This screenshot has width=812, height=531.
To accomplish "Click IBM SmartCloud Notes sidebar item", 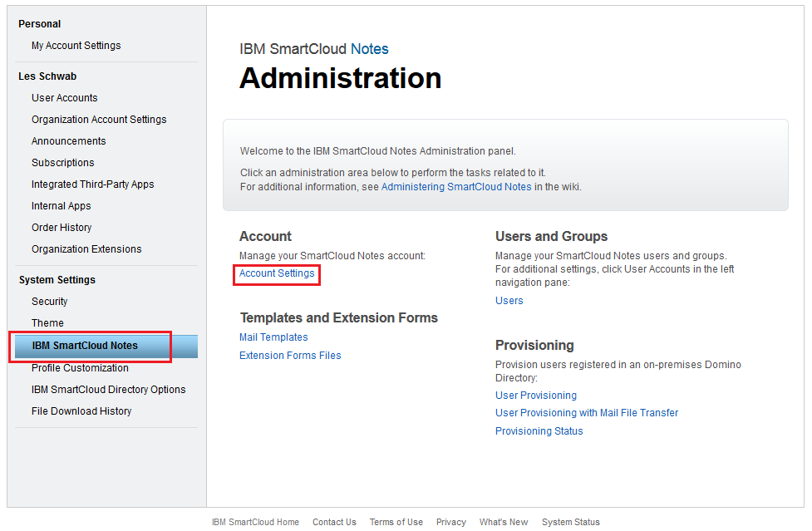I will (85, 346).
